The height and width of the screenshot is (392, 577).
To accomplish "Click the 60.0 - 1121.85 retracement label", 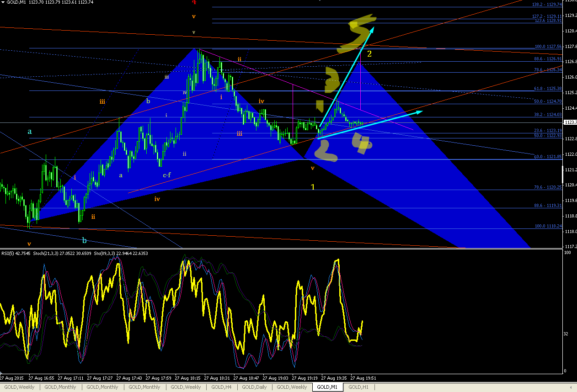I will tap(547, 156).
